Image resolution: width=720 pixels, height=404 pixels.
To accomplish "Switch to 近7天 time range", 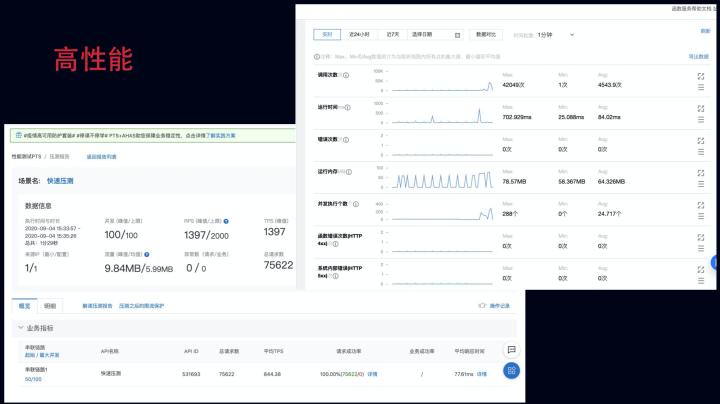I will click(393, 34).
